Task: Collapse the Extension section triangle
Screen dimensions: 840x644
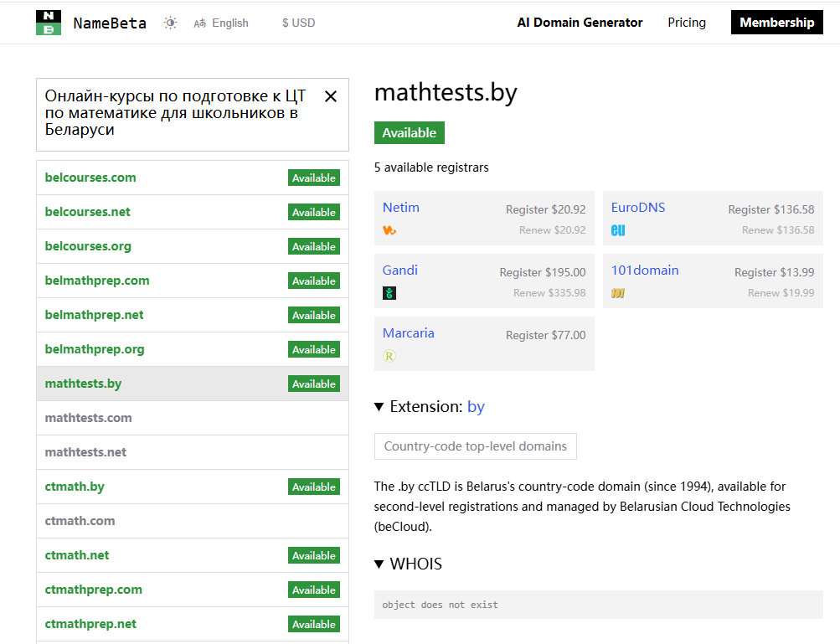Action: 379,407
